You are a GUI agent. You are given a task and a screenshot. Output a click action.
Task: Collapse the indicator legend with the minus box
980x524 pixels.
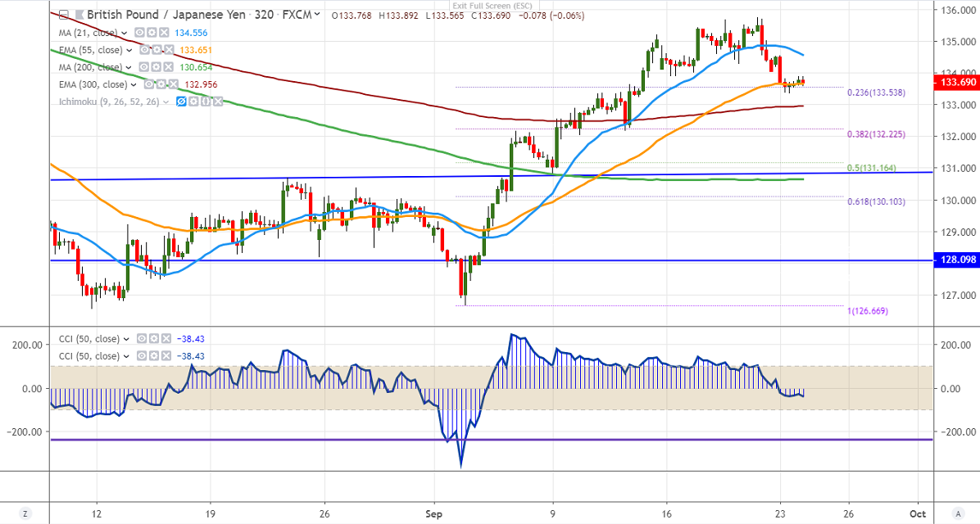(63, 15)
